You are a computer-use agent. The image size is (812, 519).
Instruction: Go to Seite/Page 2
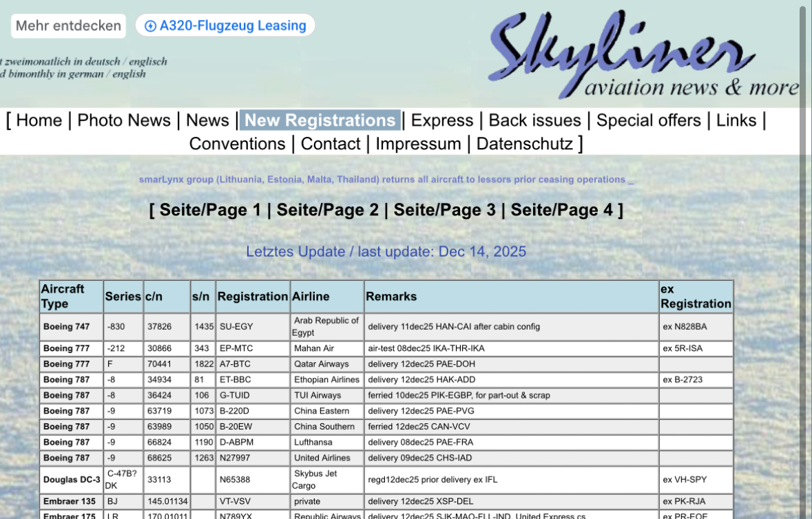(x=328, y=210)
